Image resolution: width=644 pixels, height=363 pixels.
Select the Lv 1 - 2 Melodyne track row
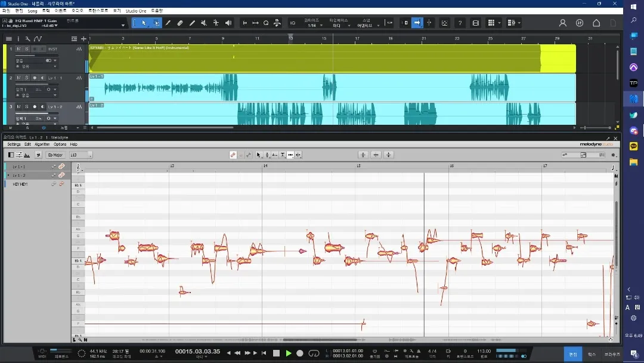(x=38, y=176)
